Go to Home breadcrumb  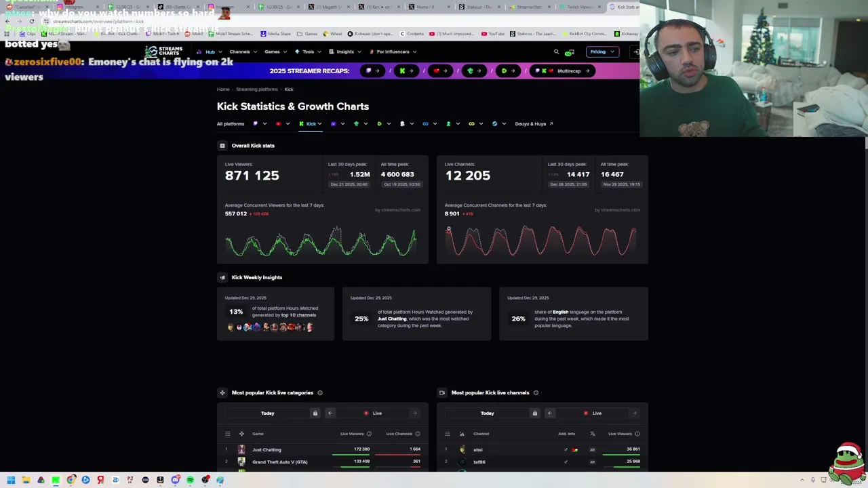point(223,89)
